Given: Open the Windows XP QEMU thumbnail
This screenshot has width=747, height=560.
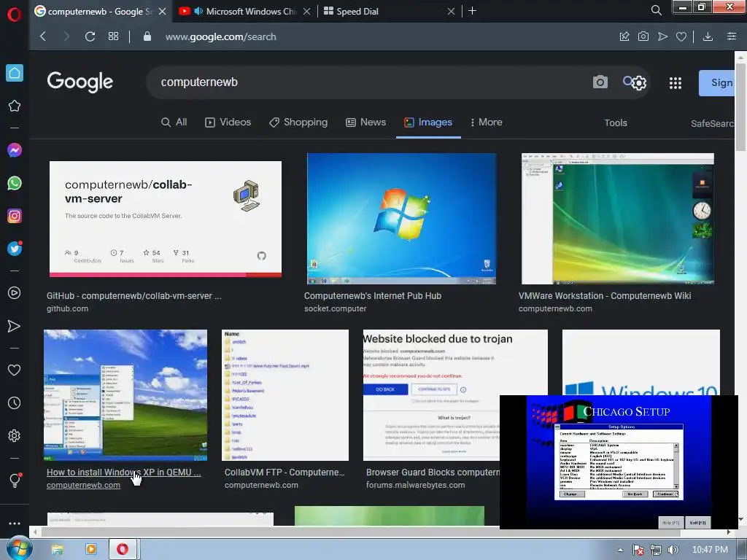Looking at the screenshot, I should click(125, 394).
